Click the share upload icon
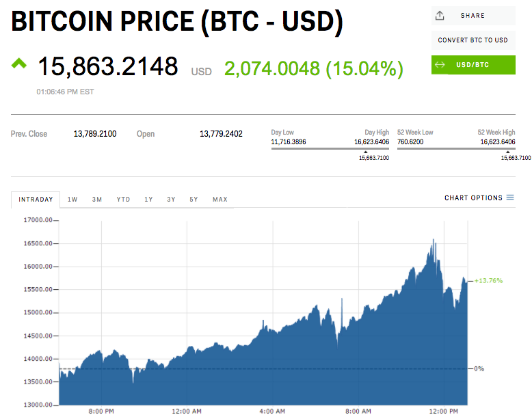Viewport: 532px width, 419px height. pyautogui.click(x=440, y=15)
